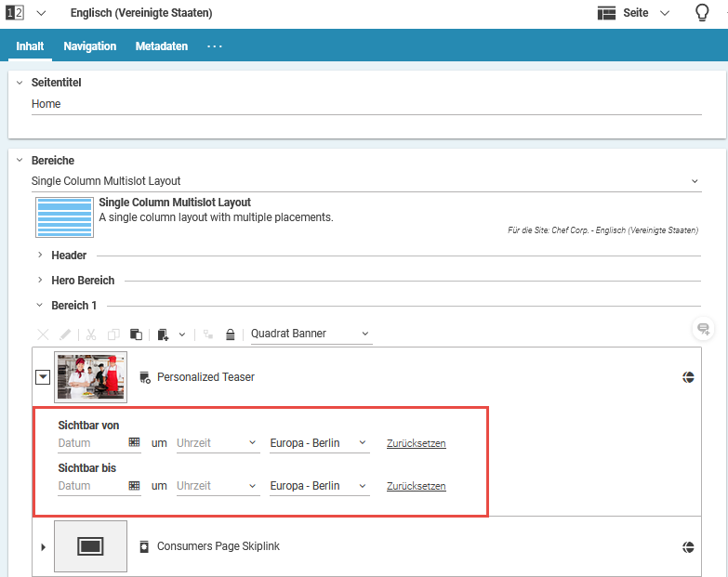Open the calendar picker for Sichtbar bis
728x577 pixels.
tap(134, 486)
